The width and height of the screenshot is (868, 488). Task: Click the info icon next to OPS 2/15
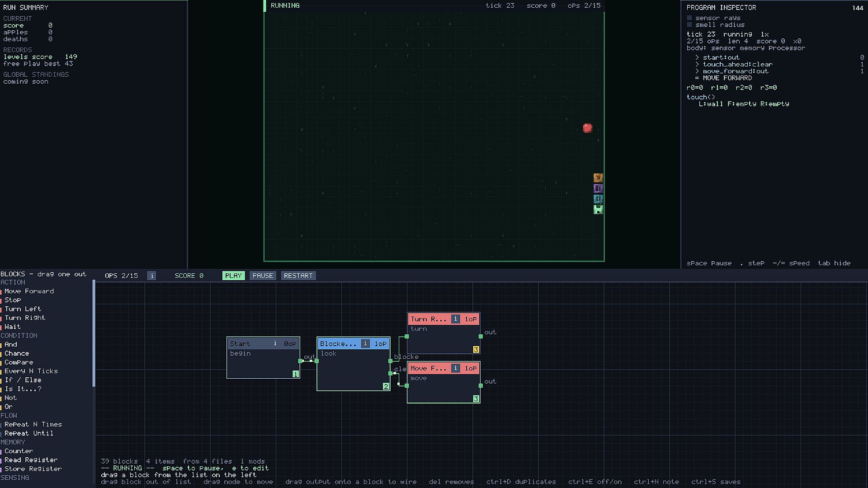coord(151,276)
